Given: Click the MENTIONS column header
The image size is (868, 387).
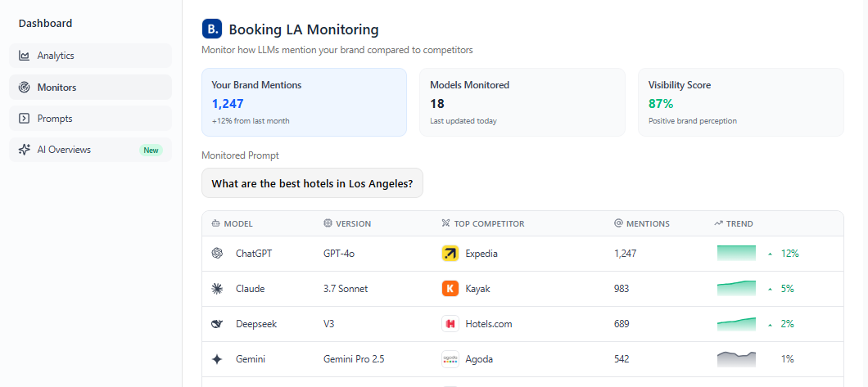Looking at the screenshot, I should tap(642, 223).
